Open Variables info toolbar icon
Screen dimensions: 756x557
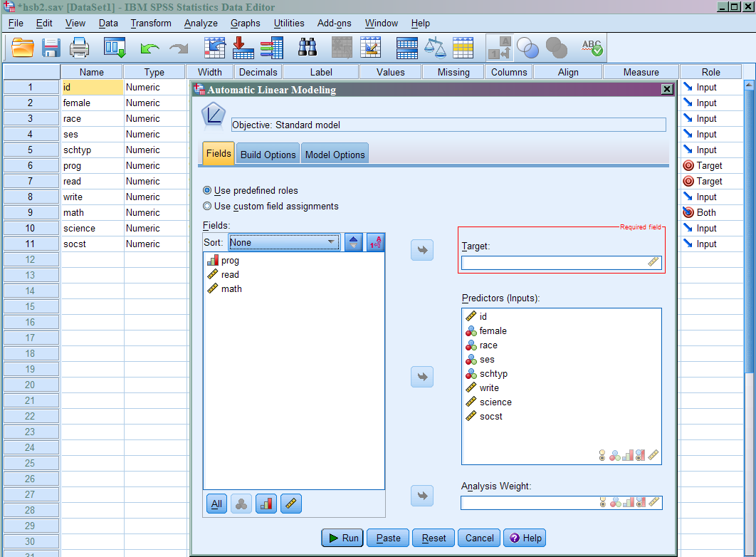pos(272,48)
